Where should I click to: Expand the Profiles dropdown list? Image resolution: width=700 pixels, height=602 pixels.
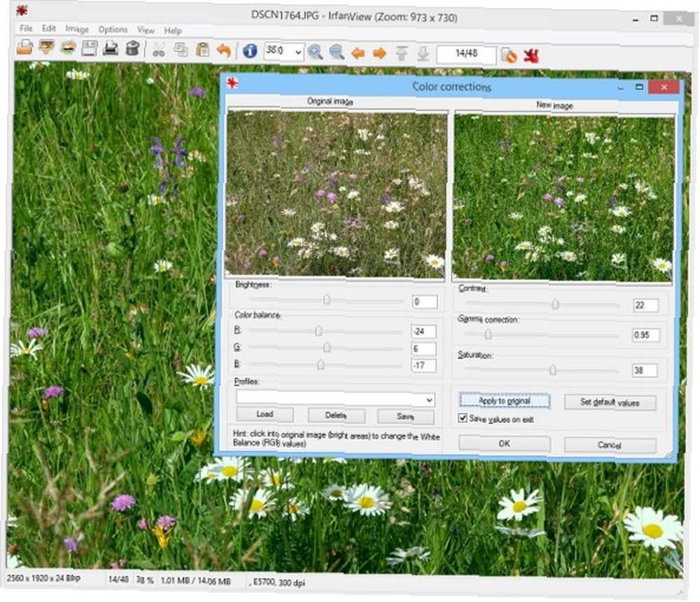coord(429,400)
